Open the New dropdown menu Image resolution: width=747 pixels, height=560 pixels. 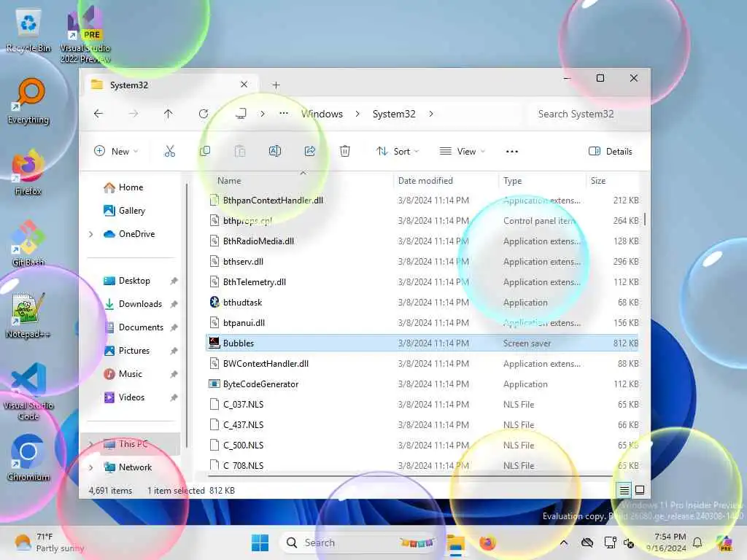(116, 152)
